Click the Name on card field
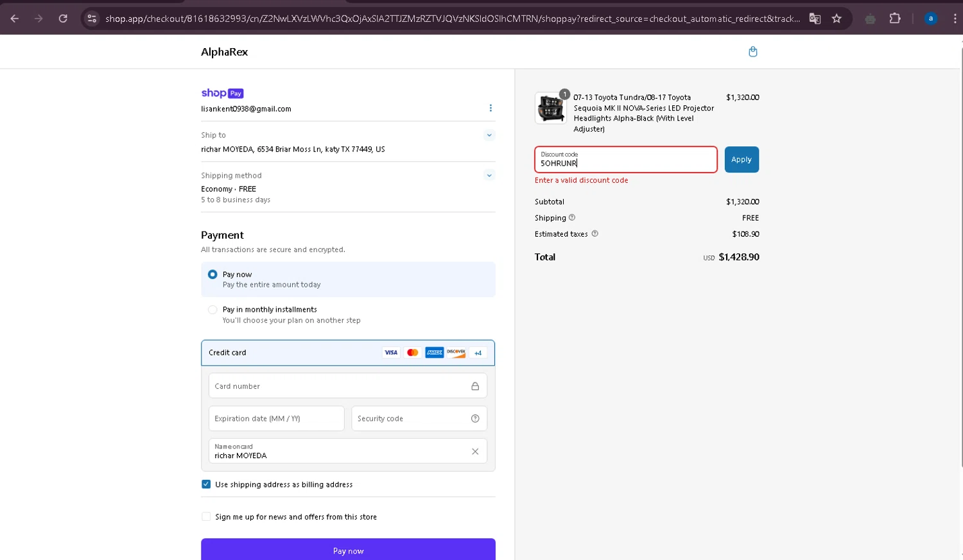This screenshot has width=963, height=560. click(348, 451)
